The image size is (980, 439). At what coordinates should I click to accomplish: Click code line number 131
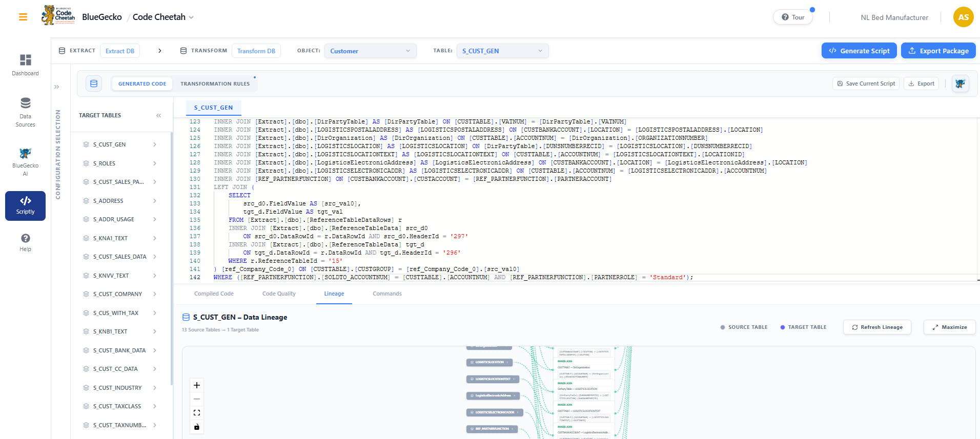[x=195, y=187]
